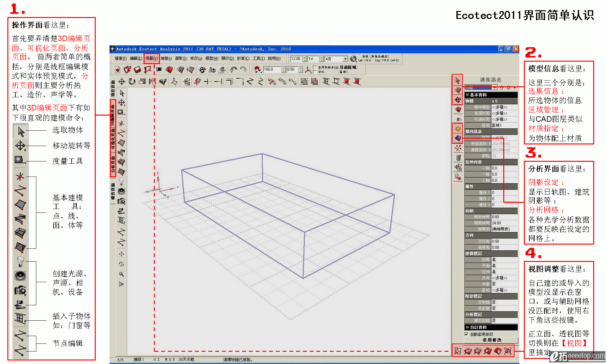607x364 pixels.
Task: Open the 模型(M) menu
Action: pos(212,58)
